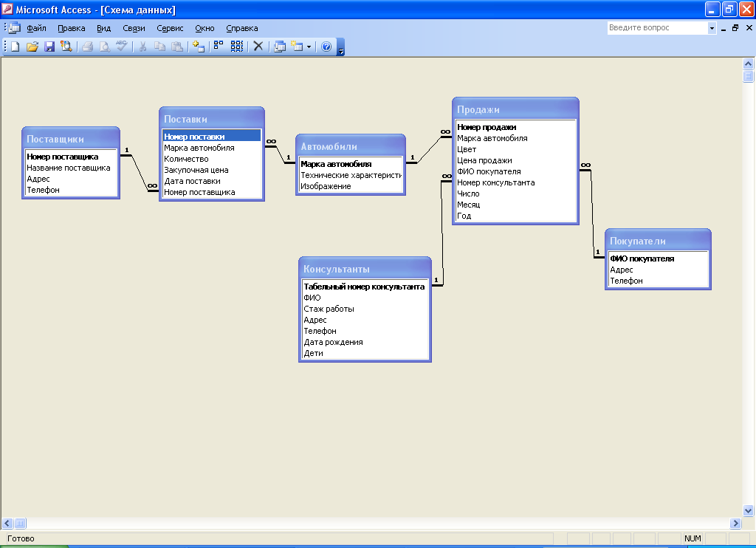Open the Окно menu
This screenshot has width=756, height=548.
pos(205,29)
